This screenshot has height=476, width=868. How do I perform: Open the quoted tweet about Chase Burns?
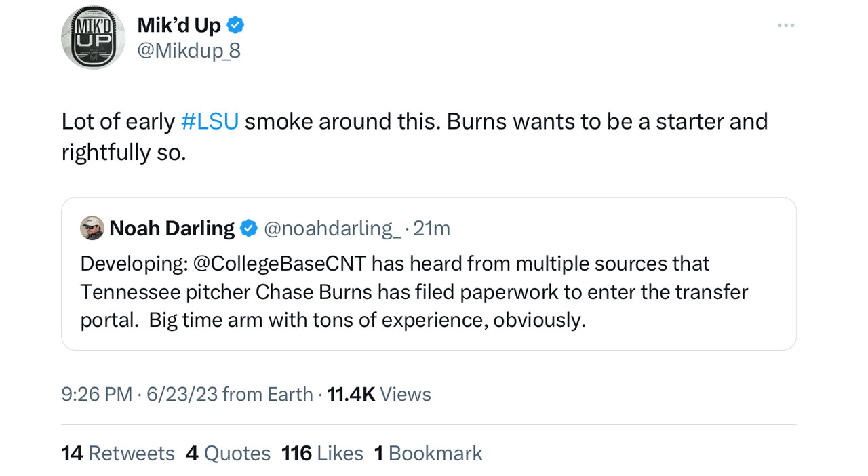[429, 274]
